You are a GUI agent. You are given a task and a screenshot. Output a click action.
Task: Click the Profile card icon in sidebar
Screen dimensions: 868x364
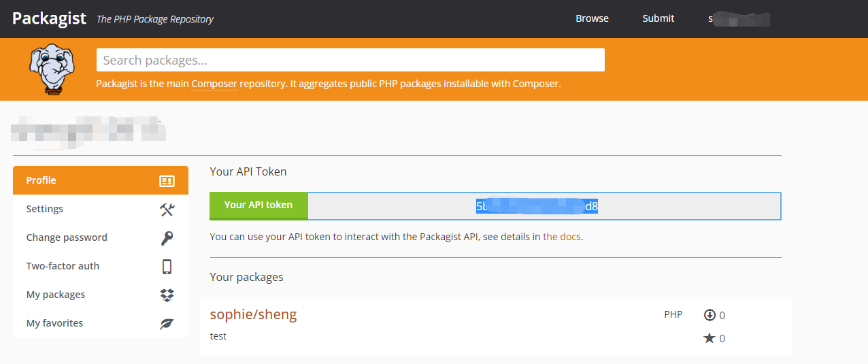167,181
